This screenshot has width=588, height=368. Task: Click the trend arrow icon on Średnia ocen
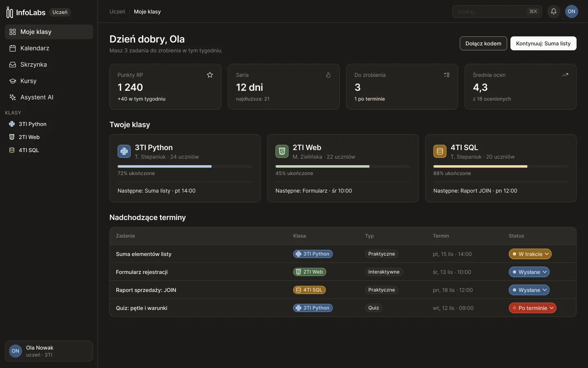[x=565, y=75]
